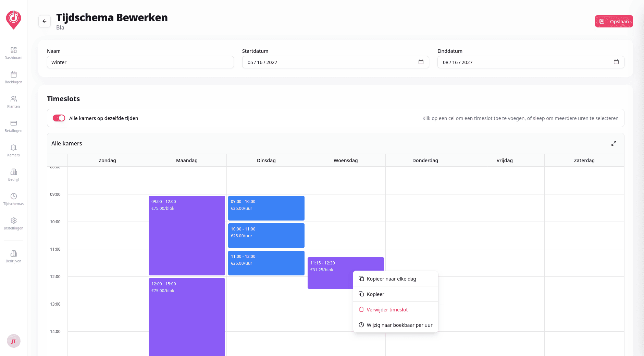Image resolution: width=644 pixels, height=356 pixels.
Task: Select Monday 09:00 - 12:00 timeslot
Action: pos(187,236)
